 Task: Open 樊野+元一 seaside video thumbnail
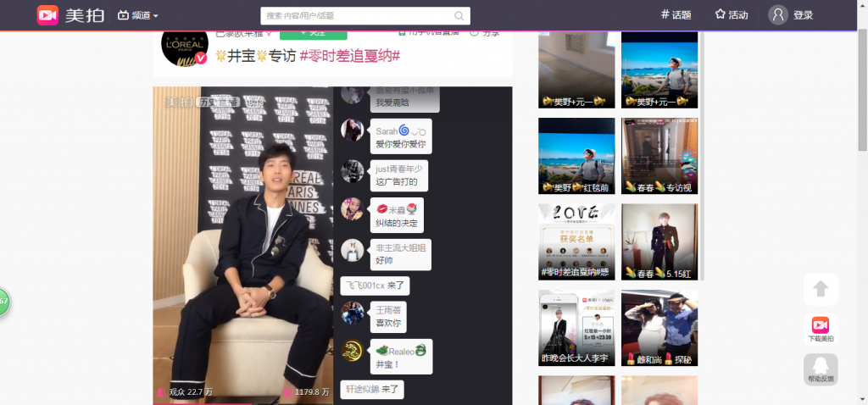point(659,69)
